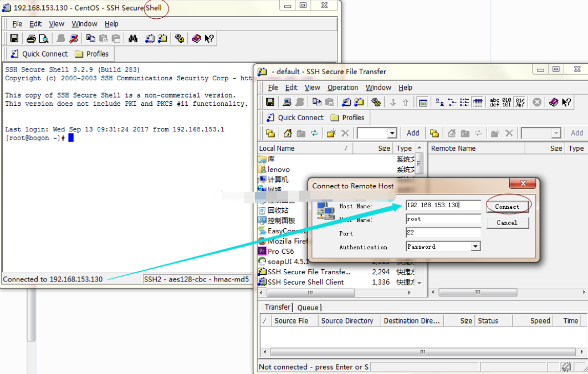
Task: Switch to the Queue tab
Action: 308,308
